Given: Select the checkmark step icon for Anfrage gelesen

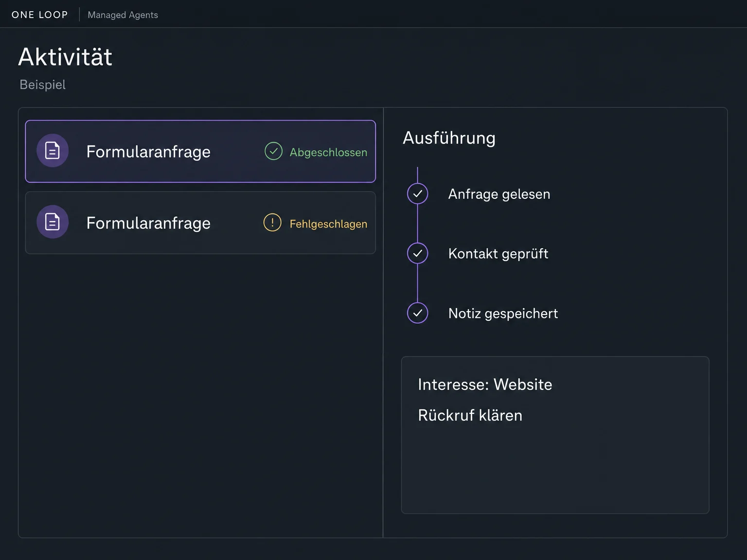Looking at the screenshot, I should [x=418, y=193].
